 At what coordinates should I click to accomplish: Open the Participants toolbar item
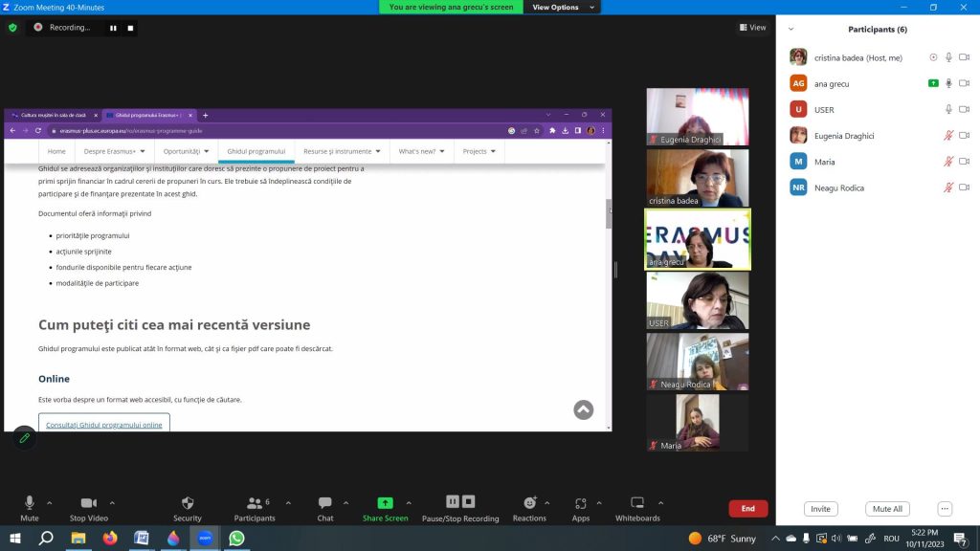click(255, 509)
